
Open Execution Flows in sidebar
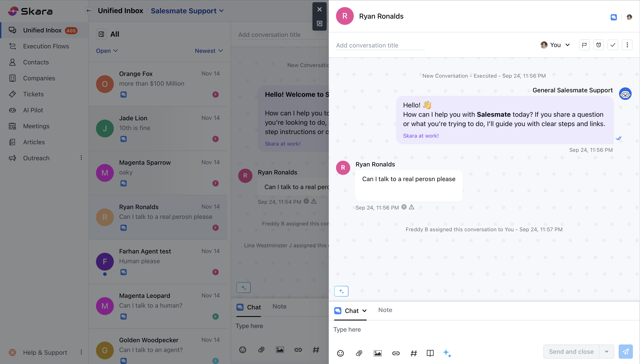[x=46, y=46]
